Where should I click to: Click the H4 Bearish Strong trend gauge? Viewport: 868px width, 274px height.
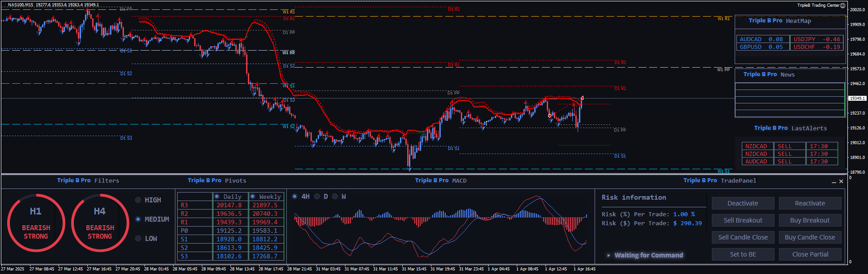(100, 223)
